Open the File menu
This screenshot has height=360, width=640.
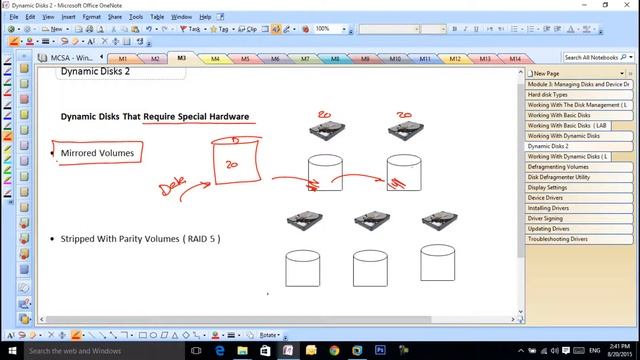point(14,17)
